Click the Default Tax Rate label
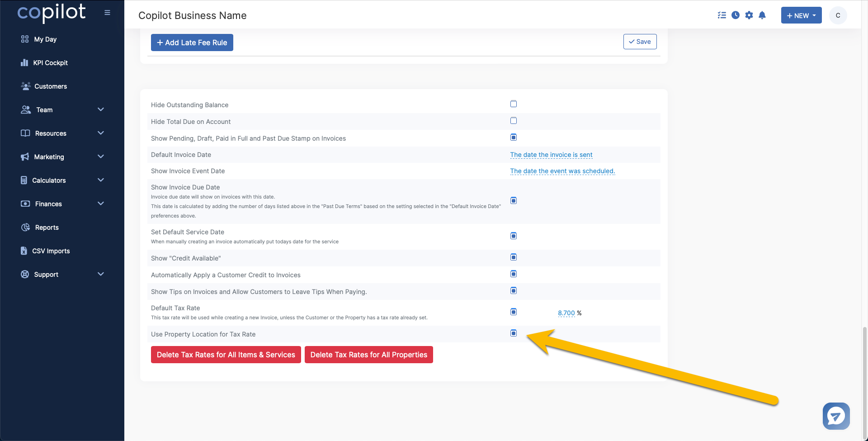 point(175,308)
